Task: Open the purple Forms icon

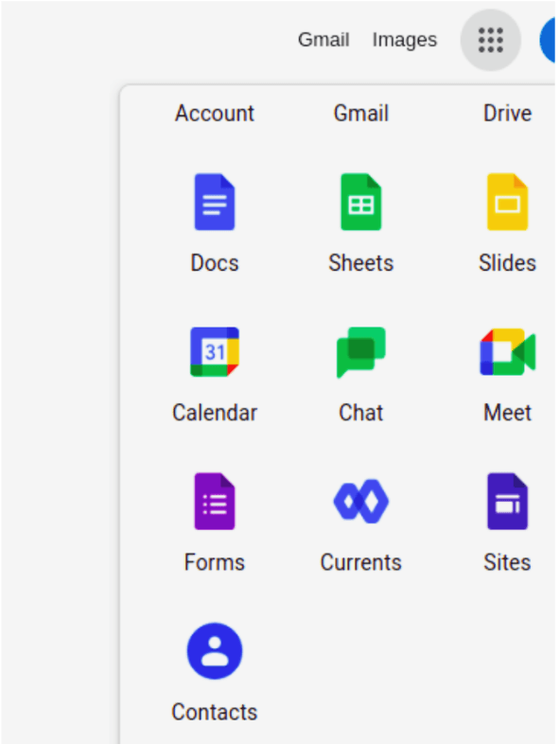Action: [x=215, y=501]
